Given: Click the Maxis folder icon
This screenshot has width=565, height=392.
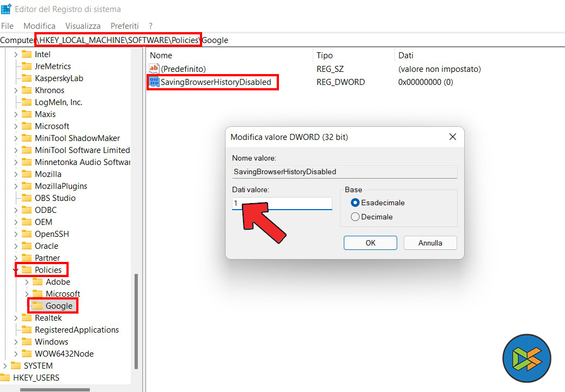Looking at the screenshot, I should (x=27, y=114).
